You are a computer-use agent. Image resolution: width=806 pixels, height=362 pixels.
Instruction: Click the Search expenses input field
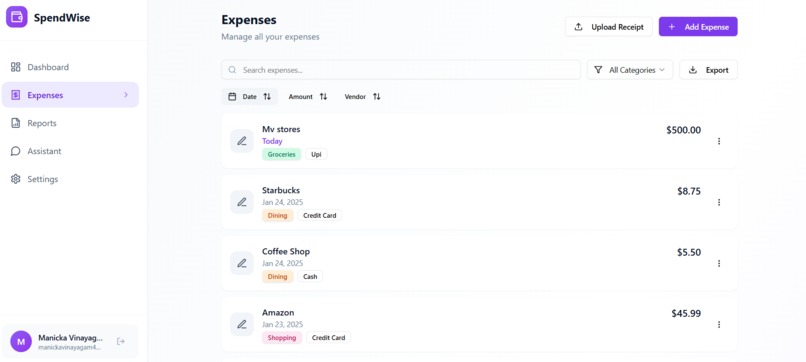click(401, 70)
